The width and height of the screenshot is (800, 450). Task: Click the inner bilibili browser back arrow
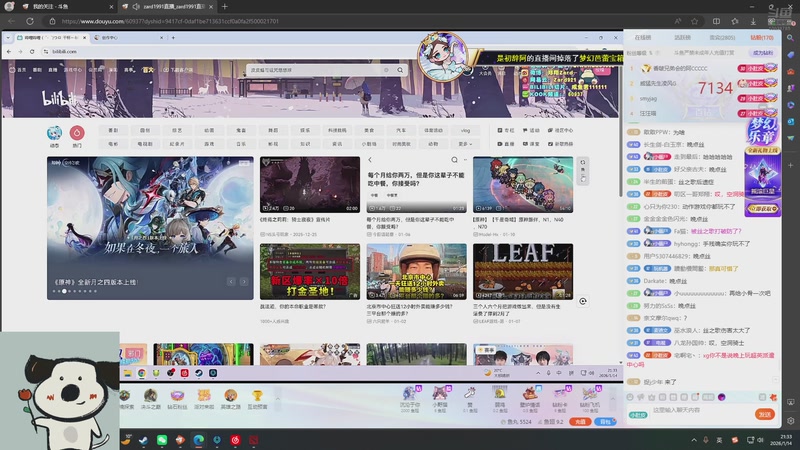pyautogui.click(x=9, y=52)
